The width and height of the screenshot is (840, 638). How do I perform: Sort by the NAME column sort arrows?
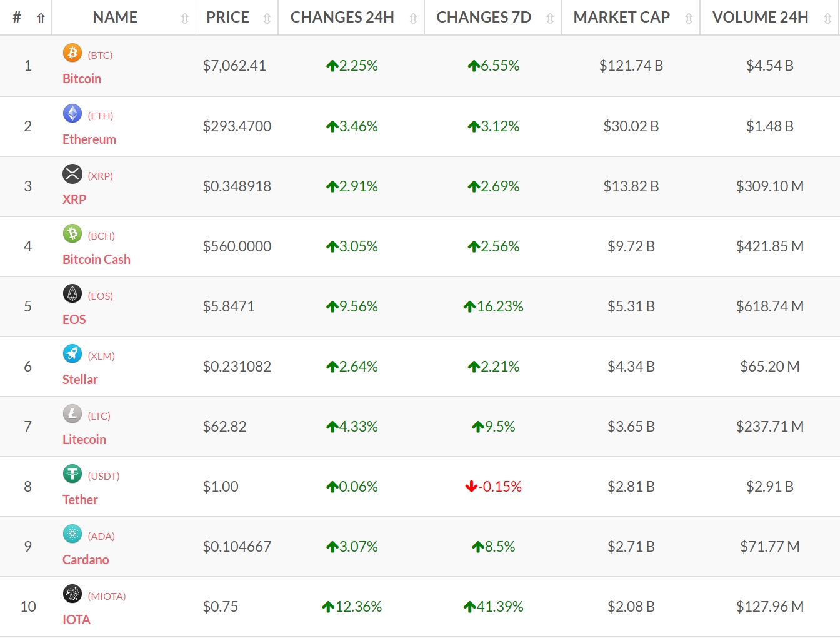[x=185, y=19]
